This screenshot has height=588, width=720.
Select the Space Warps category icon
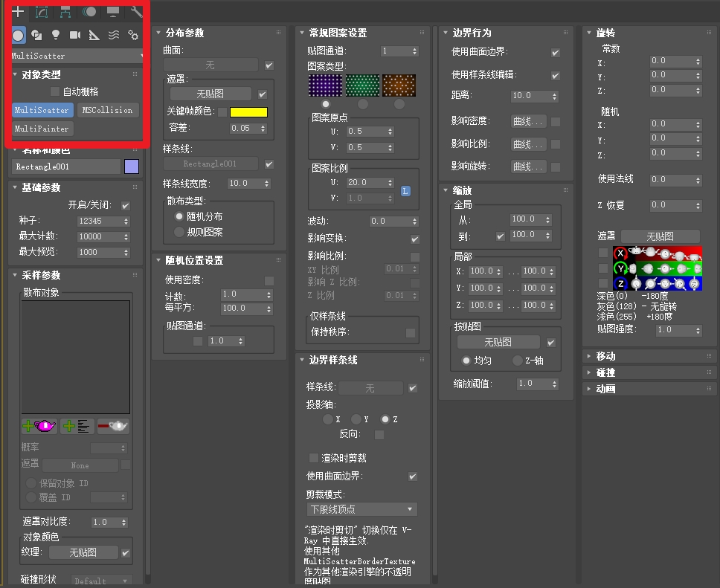(x=113, y=35)
